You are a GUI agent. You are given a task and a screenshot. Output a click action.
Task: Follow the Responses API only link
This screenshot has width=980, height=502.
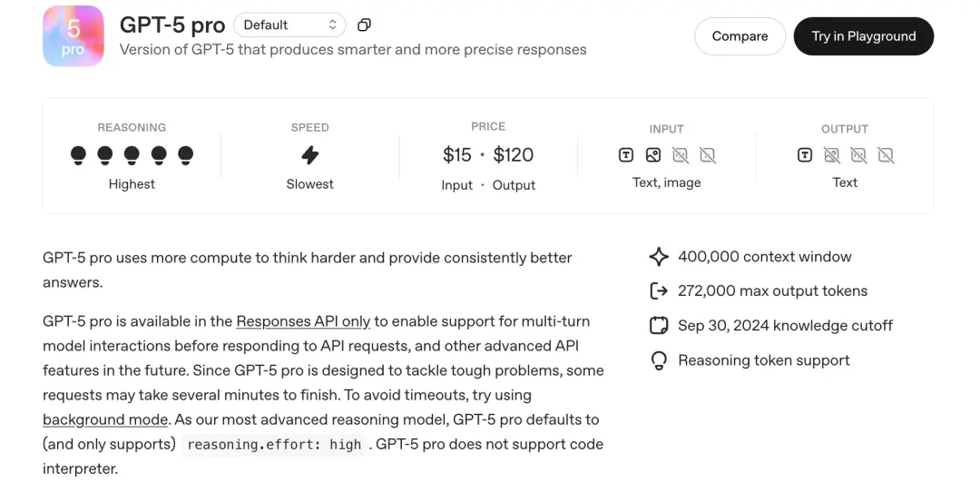click(x=303, y=321)
